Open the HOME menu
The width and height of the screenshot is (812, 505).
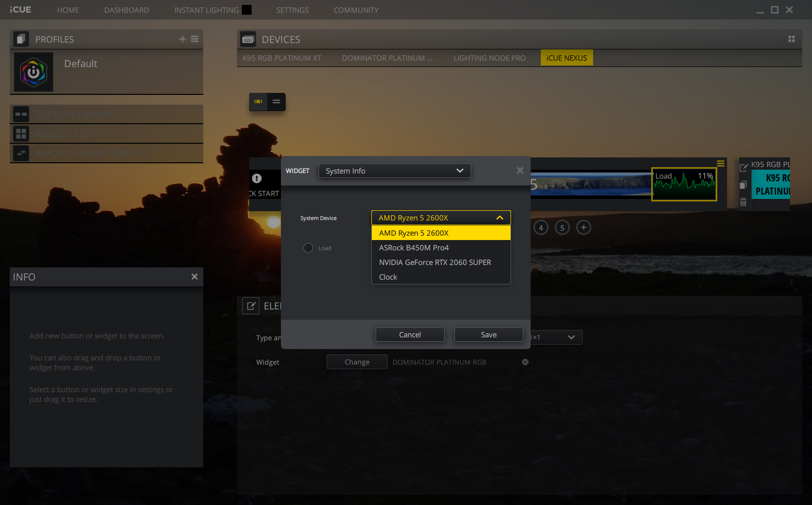pyautogui.click(x=68, y=10)
